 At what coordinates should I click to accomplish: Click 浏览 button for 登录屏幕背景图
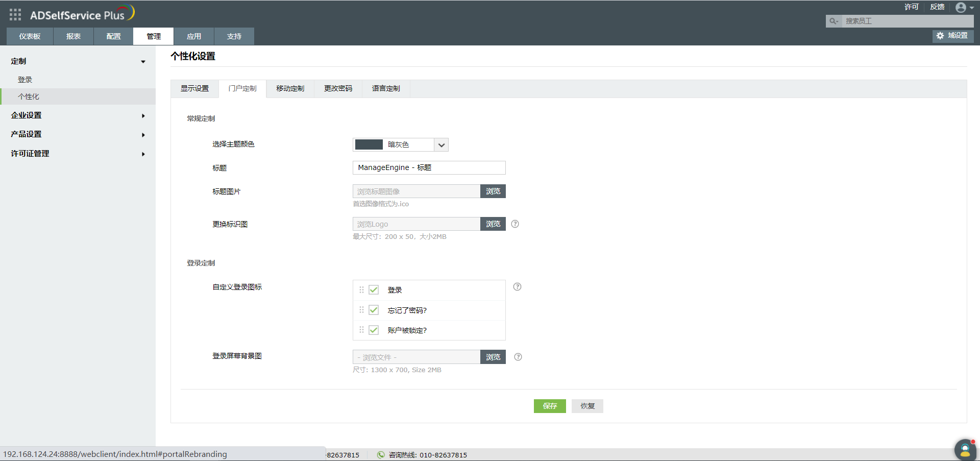click(x=493, y=357)
